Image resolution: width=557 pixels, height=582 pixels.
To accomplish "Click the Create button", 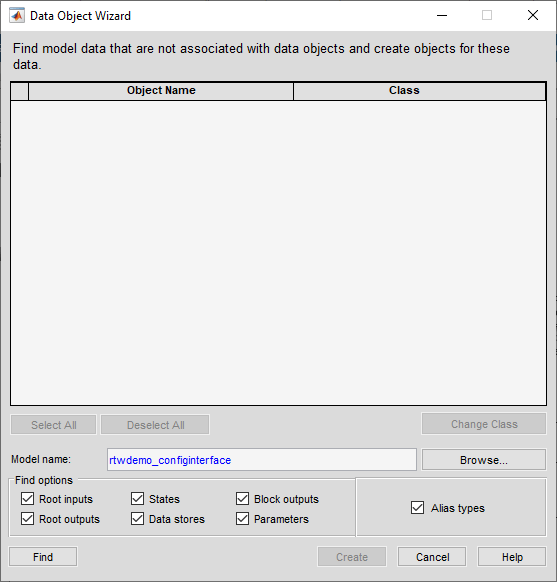I will [x=352, y=557].
